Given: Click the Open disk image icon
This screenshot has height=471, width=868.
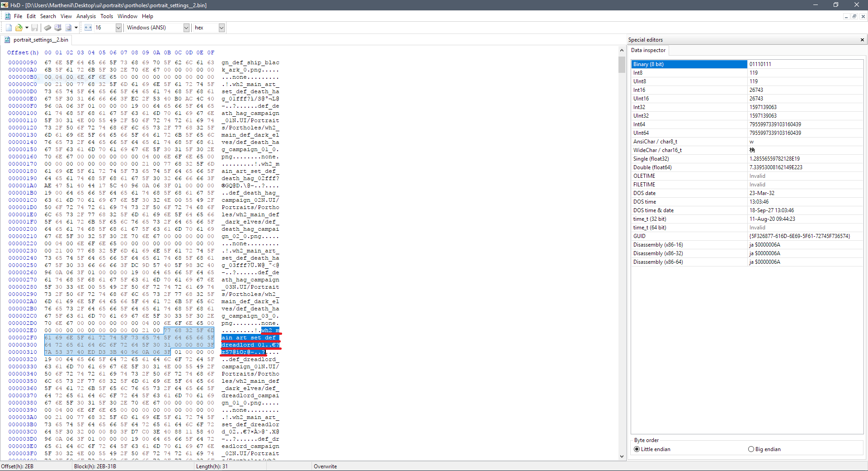Looking at the screenshot, I should click(x=68, y=28).
